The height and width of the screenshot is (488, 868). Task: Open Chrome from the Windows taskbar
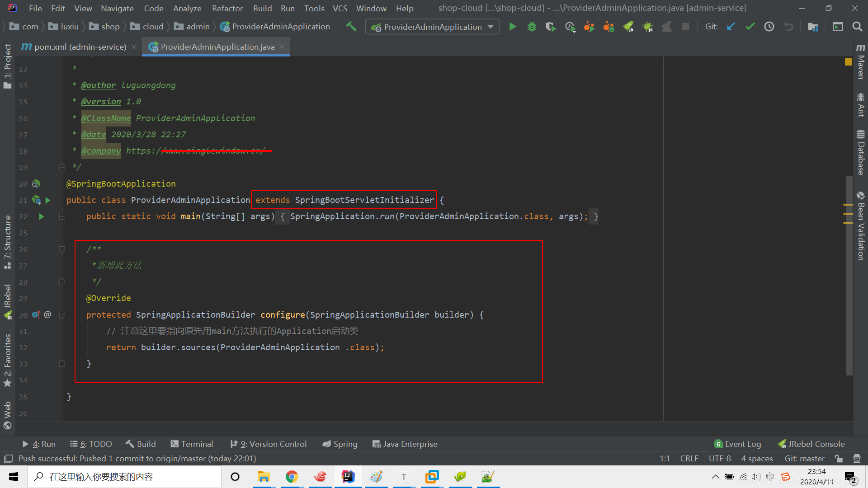[292, 477]
